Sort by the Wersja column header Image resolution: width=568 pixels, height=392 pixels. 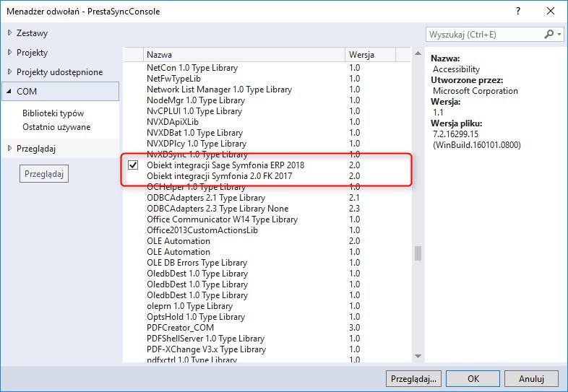(x=370, y=55)
